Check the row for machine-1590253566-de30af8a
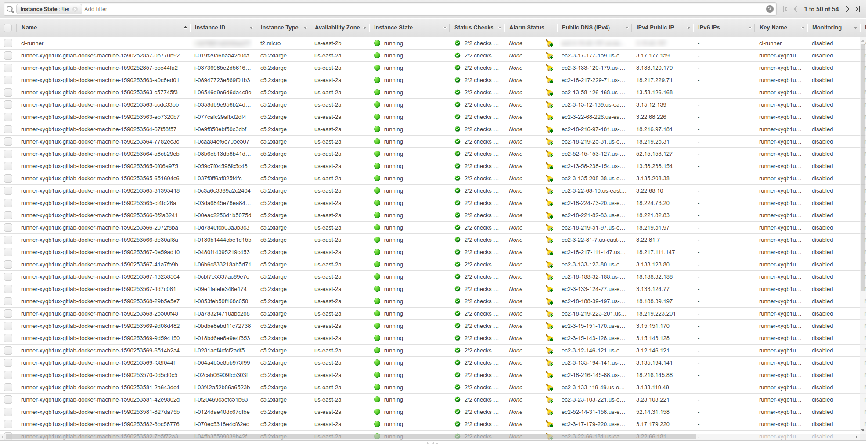Viewport: 868px width, 445px height. 8,240
